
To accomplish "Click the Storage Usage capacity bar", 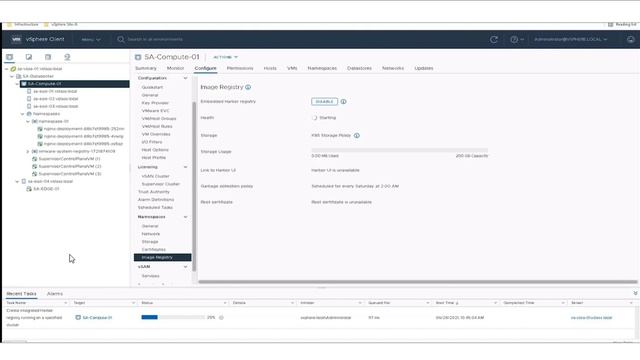I will click(400, 151).
